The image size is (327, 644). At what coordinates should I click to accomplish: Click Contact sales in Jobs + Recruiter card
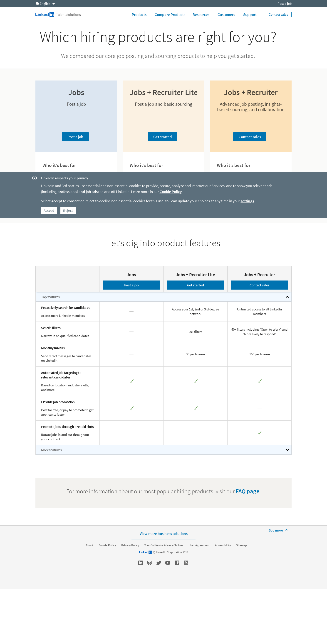(x=250, y=137)
